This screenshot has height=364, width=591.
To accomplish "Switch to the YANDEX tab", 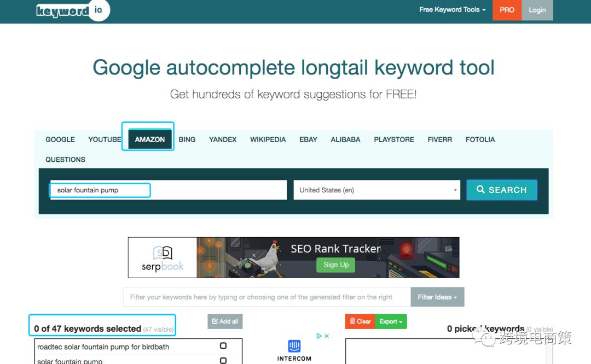I will click(223, 140).
